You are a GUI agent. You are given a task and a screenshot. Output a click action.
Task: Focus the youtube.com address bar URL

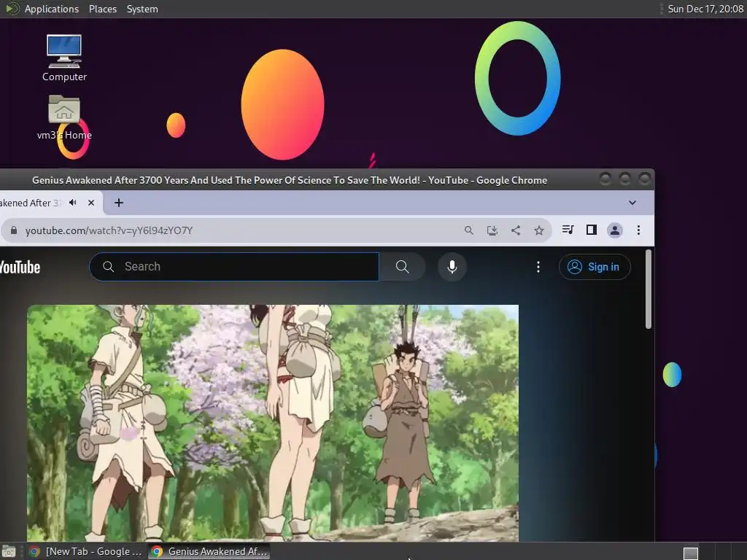[x=109, y=230]
